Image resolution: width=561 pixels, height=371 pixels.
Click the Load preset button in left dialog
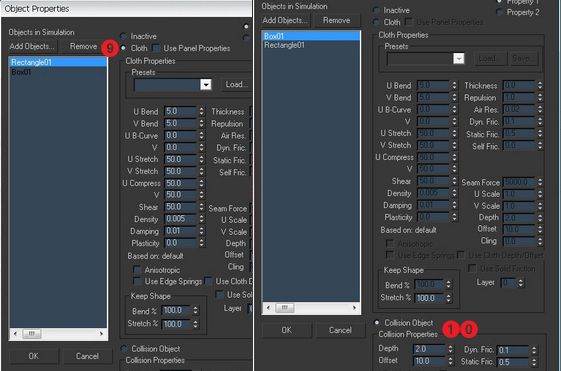pyautogui.click(x=236, y=84)
